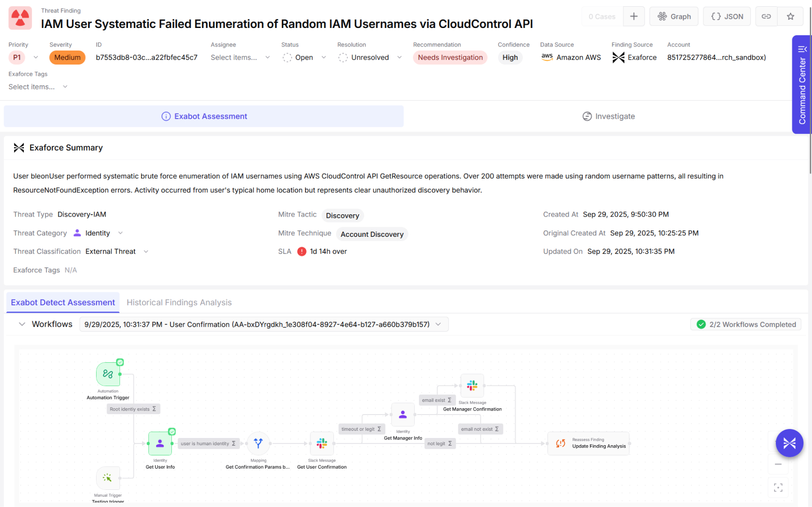Viewport: 812px width, 507px height.
Task: Open the Graph view
Action: (674, 16)
